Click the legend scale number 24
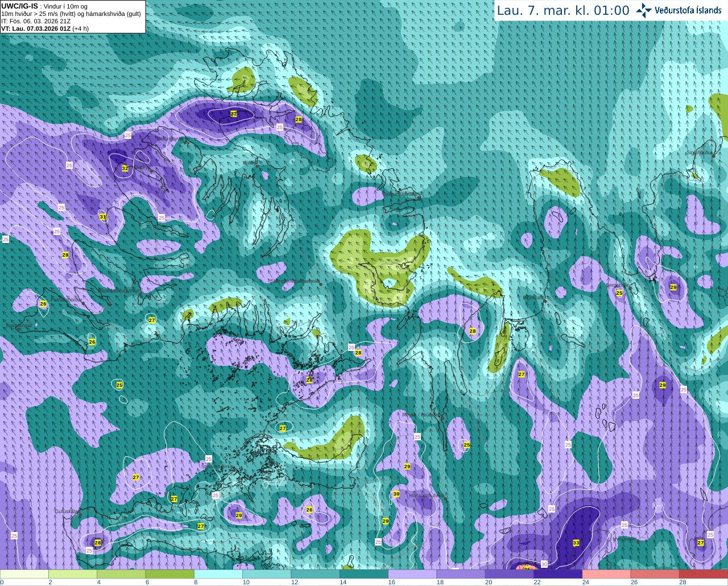This screenshot has height=586, width=728. click(586, 582)
